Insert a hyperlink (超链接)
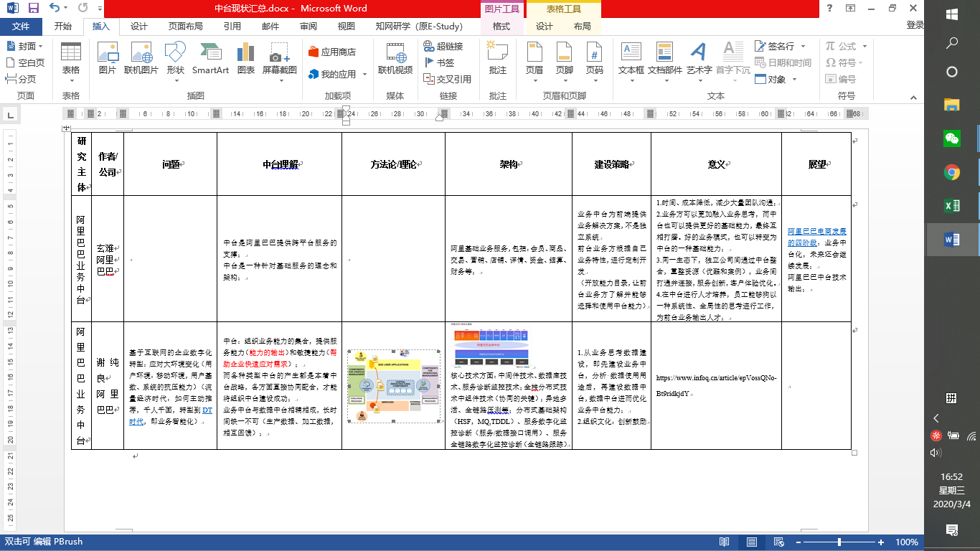The image size is (980, 551). pos(443,46)
